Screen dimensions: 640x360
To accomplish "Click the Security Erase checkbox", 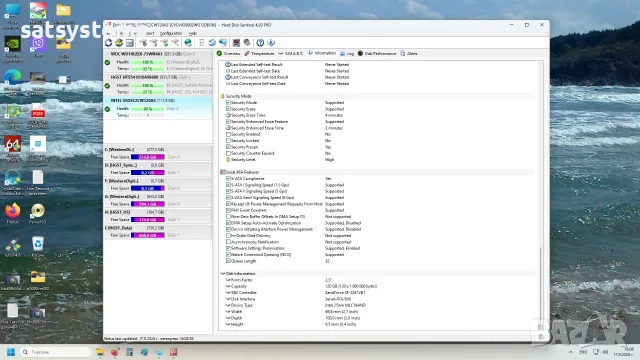I will coord(228,109).
